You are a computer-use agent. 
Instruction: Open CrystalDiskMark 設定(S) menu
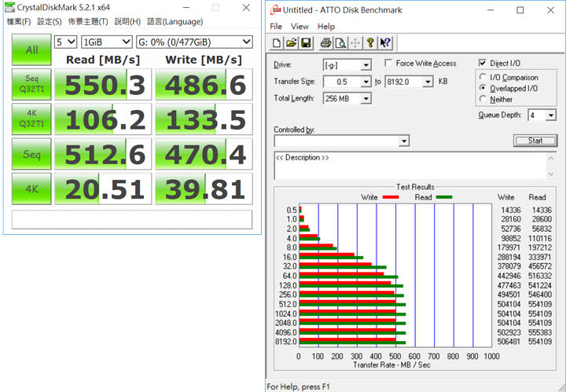coord(49,22)
